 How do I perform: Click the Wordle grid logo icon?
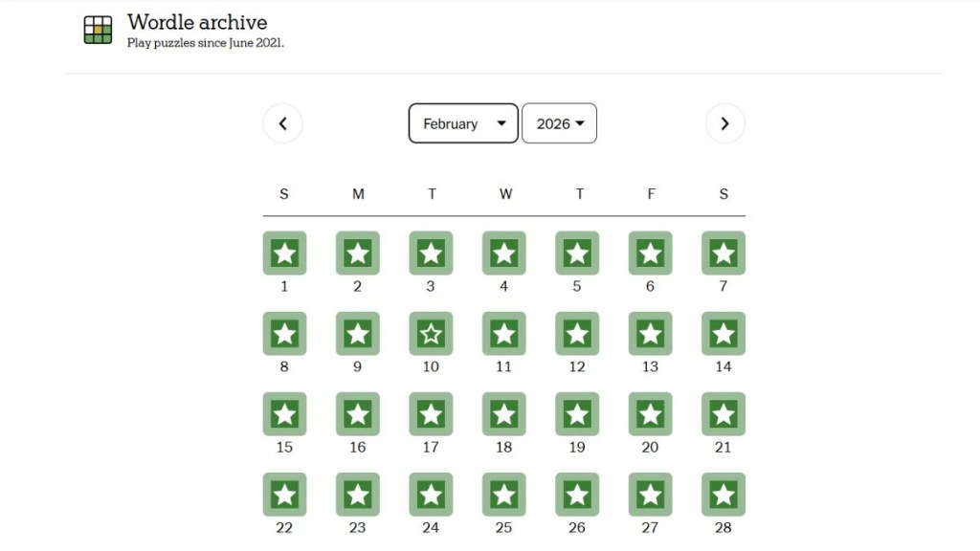point(98,31)
